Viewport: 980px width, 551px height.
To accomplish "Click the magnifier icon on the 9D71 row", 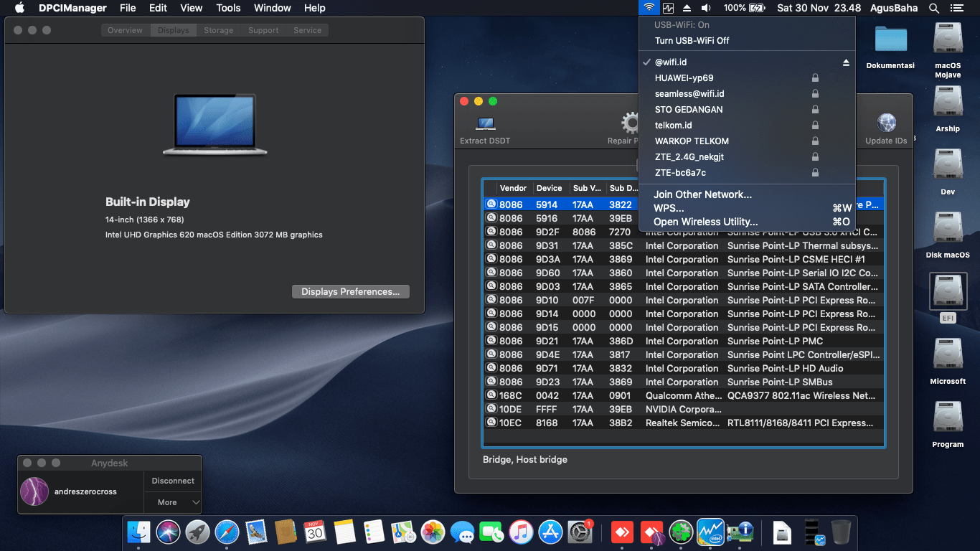I will point(491,368).
